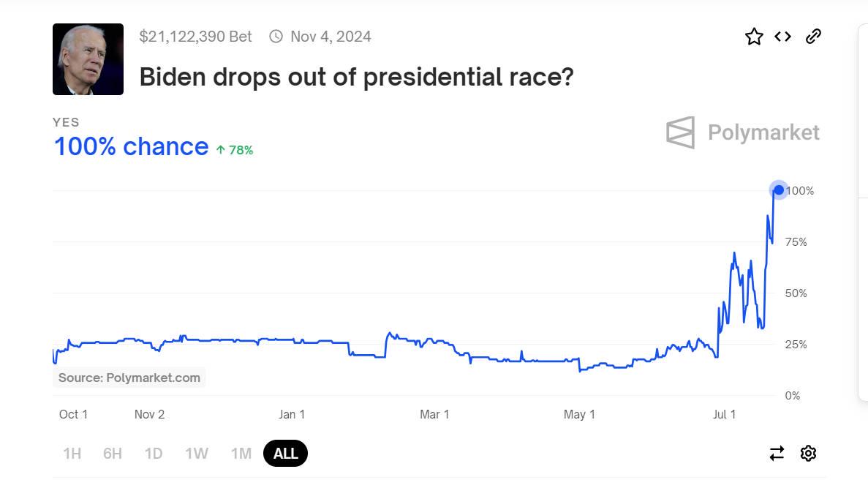The image size is (868, 499).
Task: Click the market title about Biden dropping out
Action: 356,77
